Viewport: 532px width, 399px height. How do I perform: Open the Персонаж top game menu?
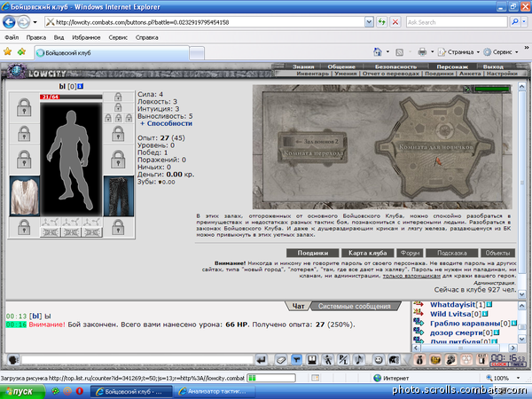pos(452,66)
